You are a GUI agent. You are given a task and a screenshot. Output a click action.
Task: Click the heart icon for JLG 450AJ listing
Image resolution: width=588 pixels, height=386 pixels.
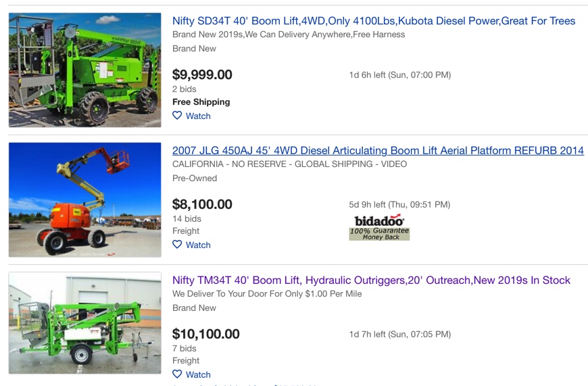click(x=177, y=245)
